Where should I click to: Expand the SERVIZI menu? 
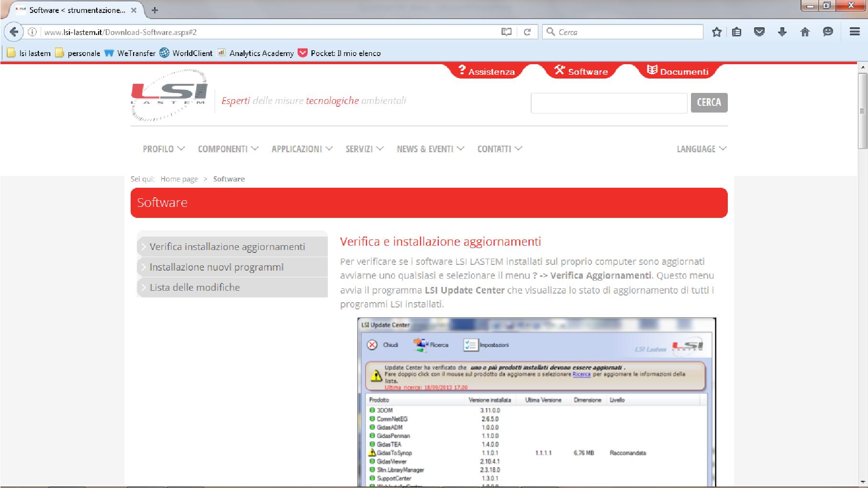[365, 149]
